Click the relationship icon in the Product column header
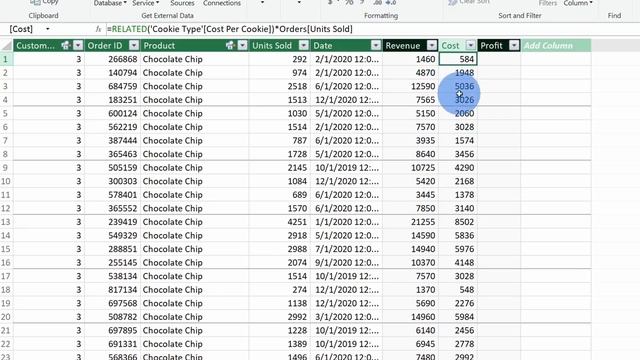The image size is (640, 360). [x=230, y=45]
